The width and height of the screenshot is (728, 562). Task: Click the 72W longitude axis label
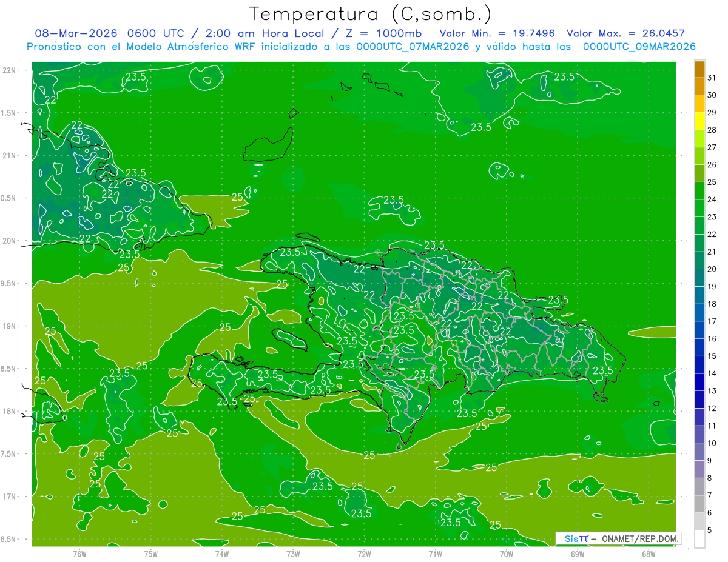pos(364,554)
